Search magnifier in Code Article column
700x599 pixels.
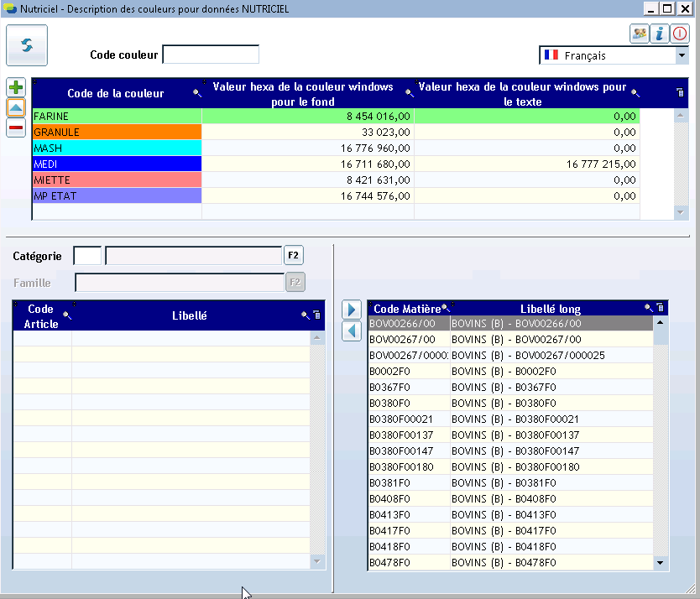click(67, 315)
